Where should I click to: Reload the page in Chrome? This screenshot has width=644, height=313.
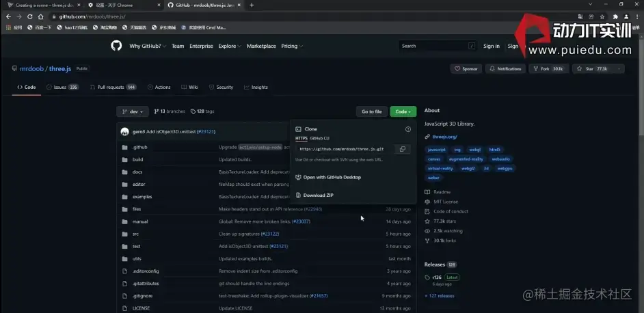tap(29, 17)
